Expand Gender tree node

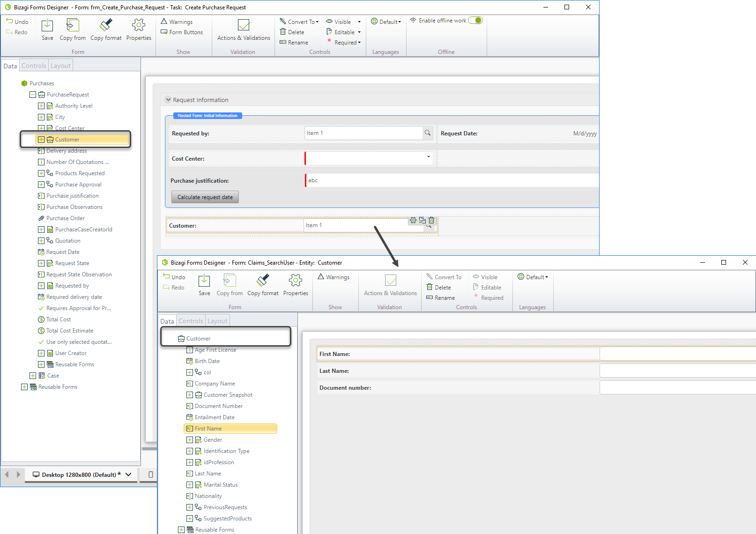click(190, 440)
